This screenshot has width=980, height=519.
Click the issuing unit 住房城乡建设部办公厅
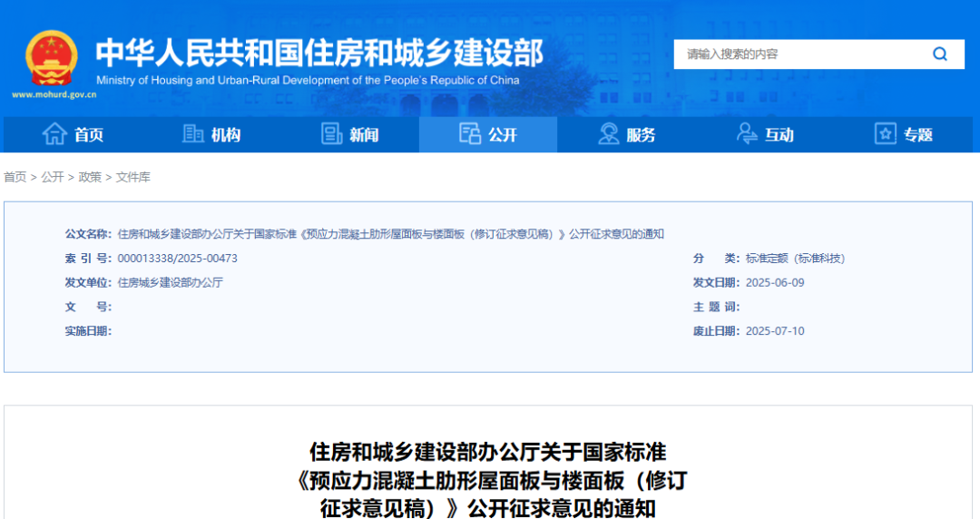[x=170, y=282]
